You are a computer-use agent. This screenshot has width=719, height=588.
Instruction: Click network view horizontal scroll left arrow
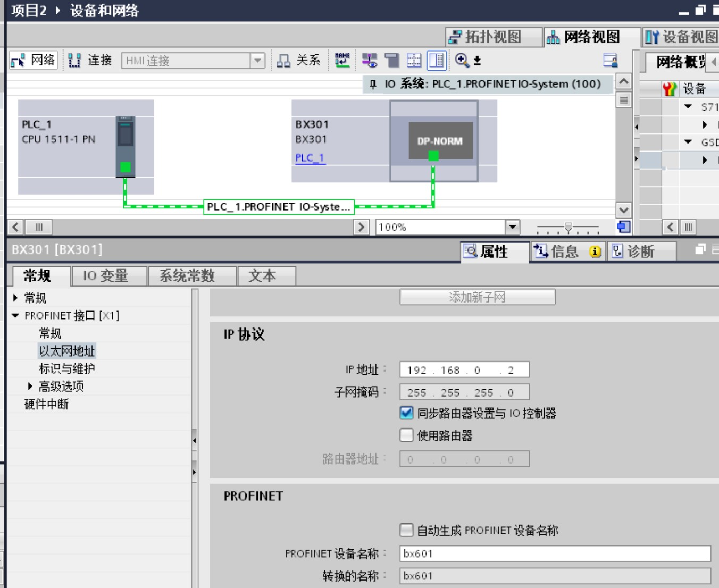pyautogui.click(x=15, y=228)
